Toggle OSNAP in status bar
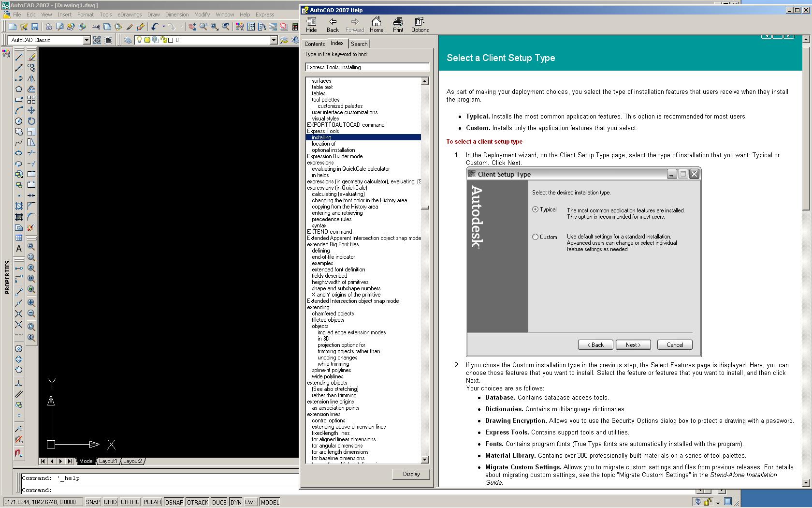Screen dimensions: 812x508 tap(174, 502)
